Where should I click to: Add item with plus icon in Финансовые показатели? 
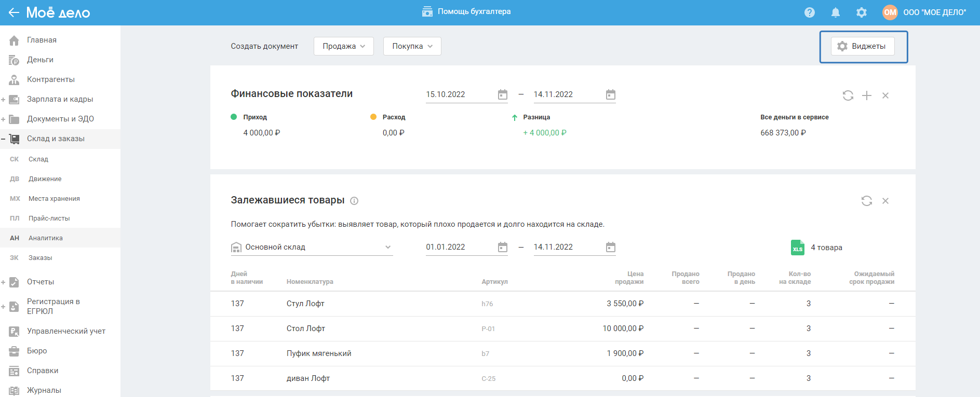[866, 95]
